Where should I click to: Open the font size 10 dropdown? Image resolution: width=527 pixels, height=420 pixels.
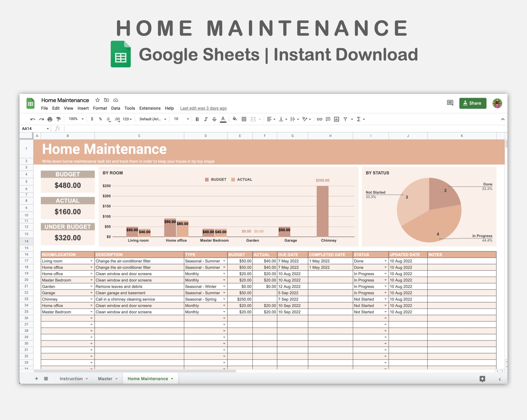click(x=181, y=119)
